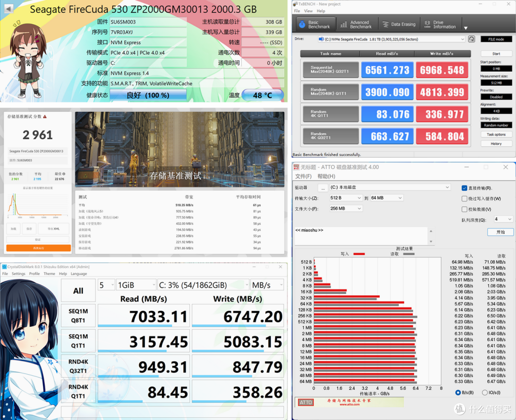Screen dimensions: 516x420
Task: Switch to the Advanced Benchmark tab
Action: point(356,24)
